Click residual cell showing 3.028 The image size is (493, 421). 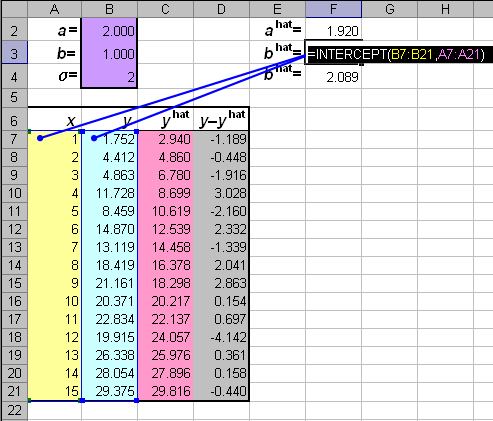(x=221, y=193)
